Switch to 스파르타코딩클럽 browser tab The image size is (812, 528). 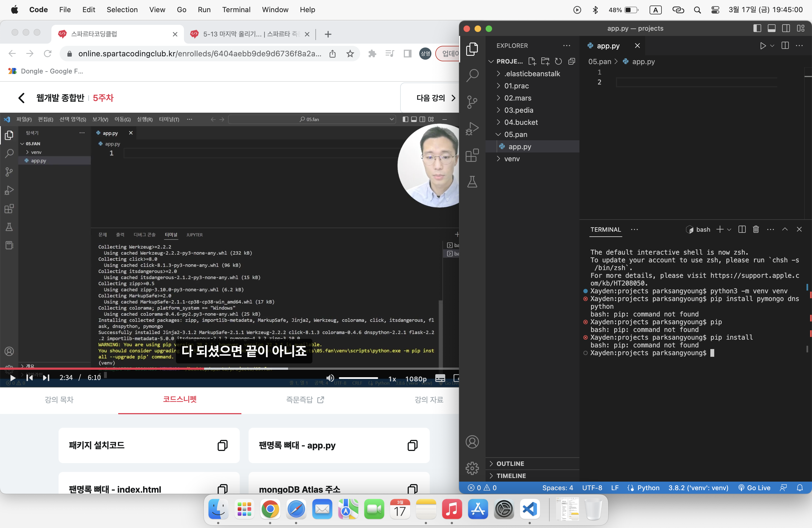[118, 34]
